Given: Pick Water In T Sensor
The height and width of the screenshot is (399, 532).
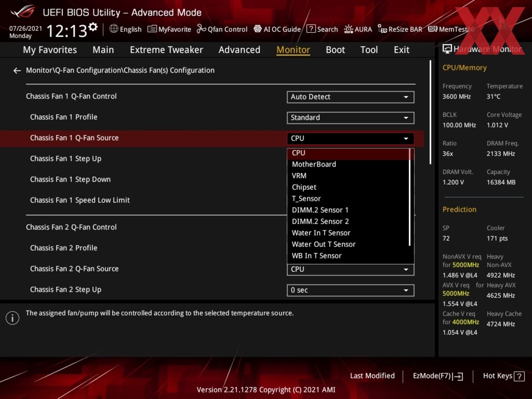Looking at the screenshot, I should click(348, 233).
